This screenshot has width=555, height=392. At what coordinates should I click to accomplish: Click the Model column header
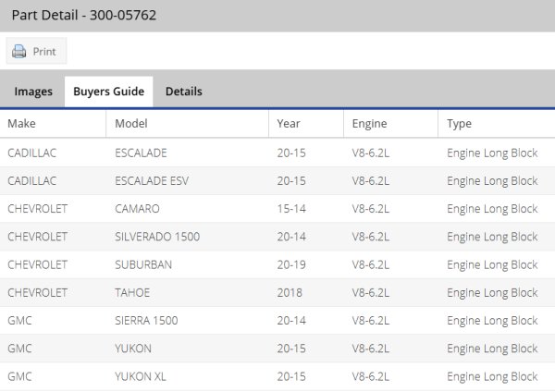tap(131, 124)
